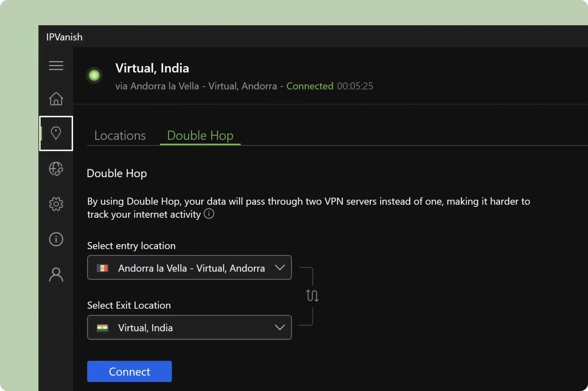Click the sidebar info circle icon

[x=56, y=239]
